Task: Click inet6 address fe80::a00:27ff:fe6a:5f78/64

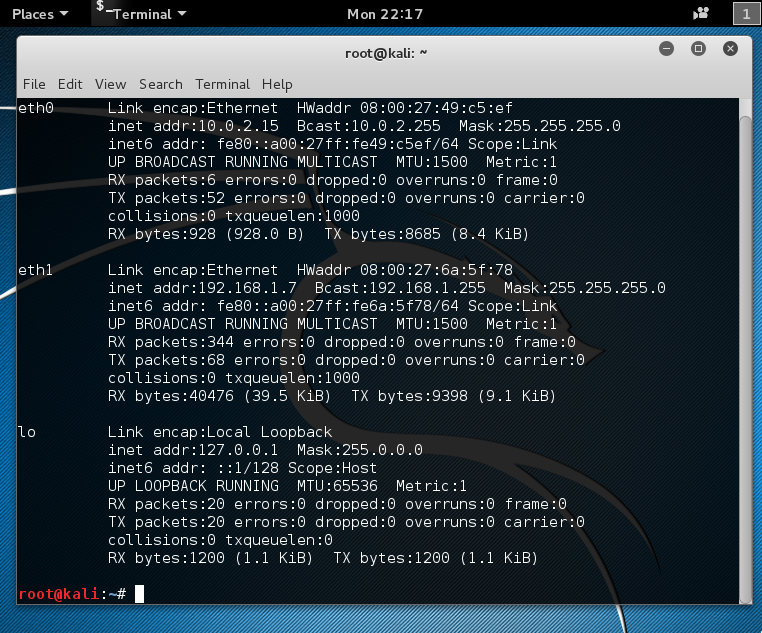Action: coord(337,306)
